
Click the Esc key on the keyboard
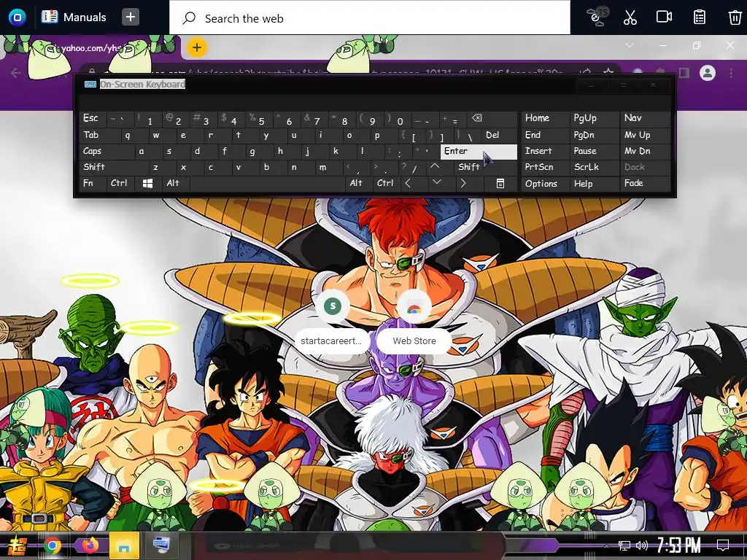(93, 118)
